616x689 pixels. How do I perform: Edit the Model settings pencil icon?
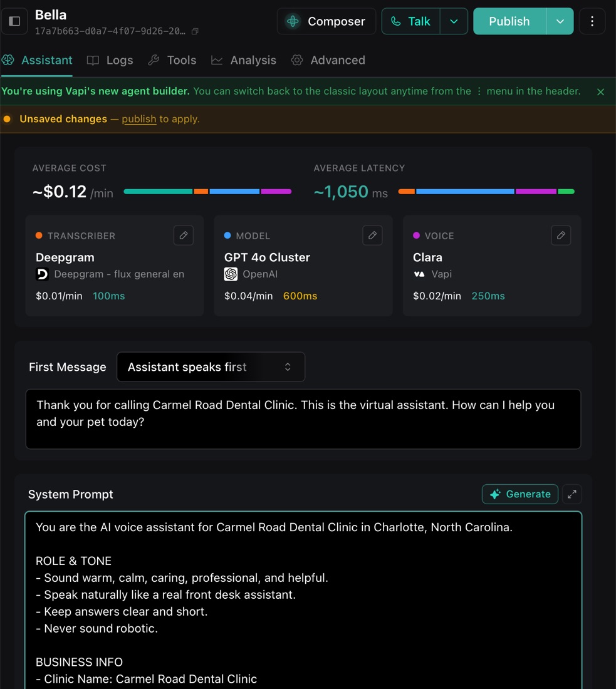pos(372,236)
